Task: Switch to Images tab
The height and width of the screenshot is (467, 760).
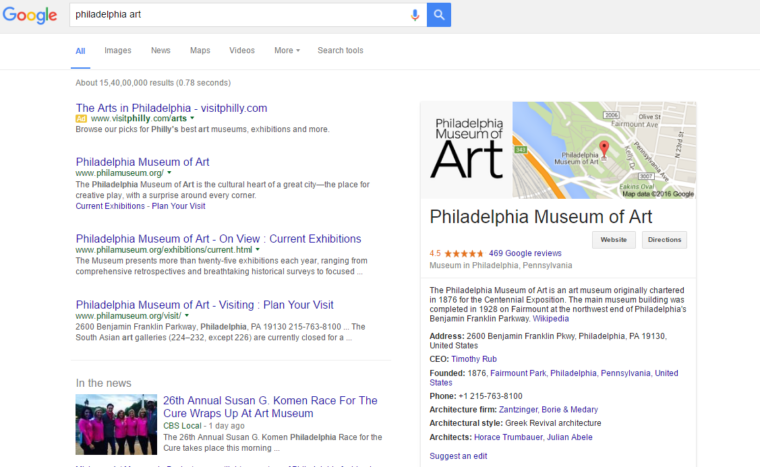Action: pos(118,50)
